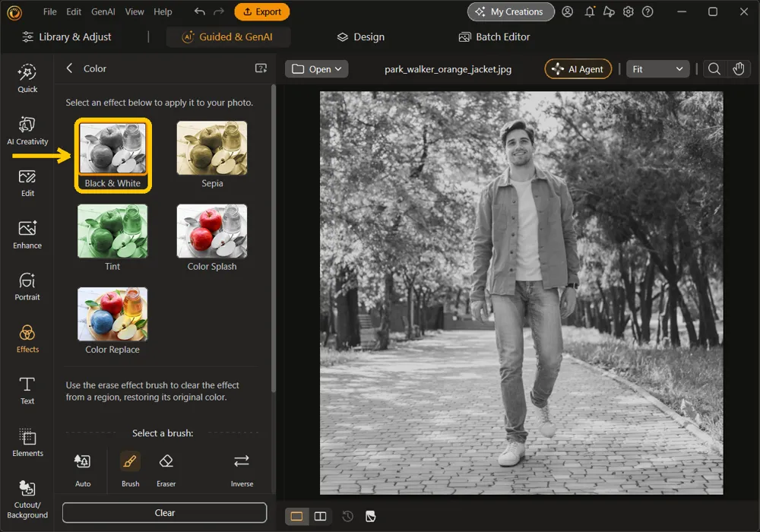Switch to Batch Editor tab
Viewport: 760px width, 532px height.
tap(494, 36)
